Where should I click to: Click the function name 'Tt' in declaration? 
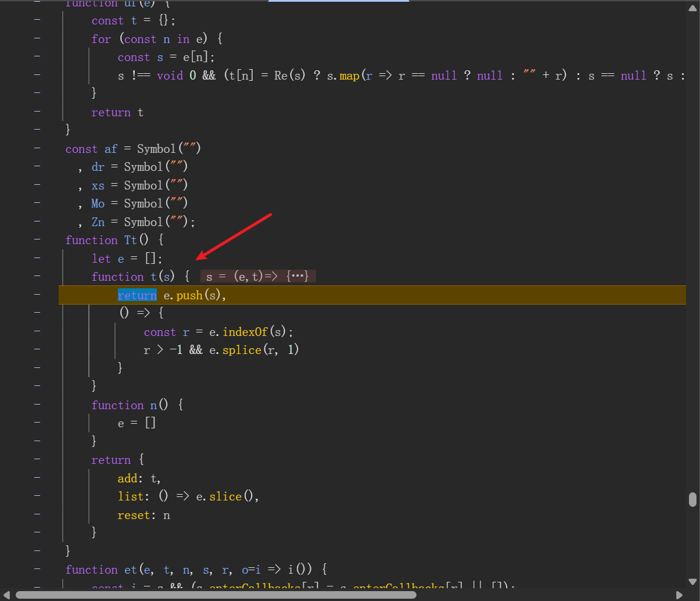pyautogui.click(x=131, y=240)
